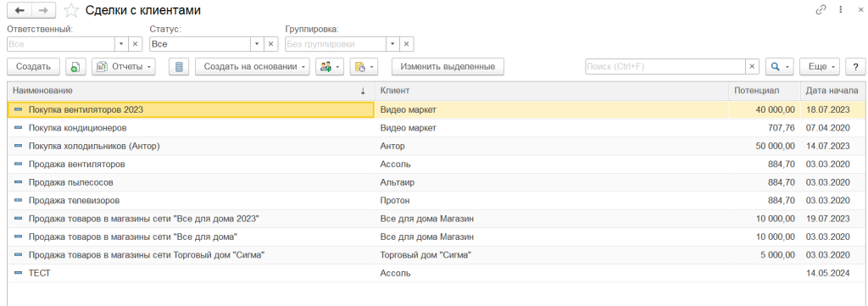Viewport: 868px width, 306px height.
Task: Open the magnifier search options button
Action: [780, 66]
